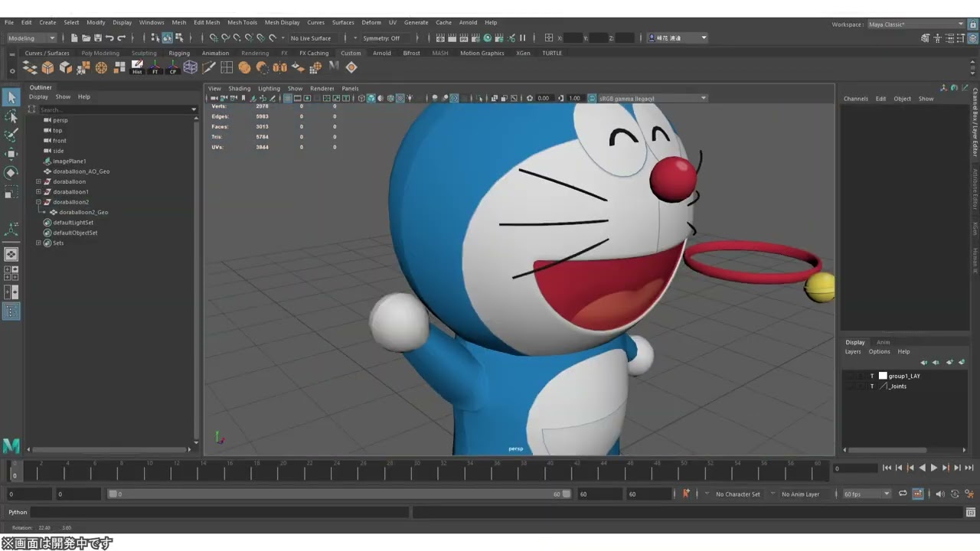Toggle loop playback mode icon
Image resolution: width=980 pixels, height=551 pixels.
tap(903, 494)
